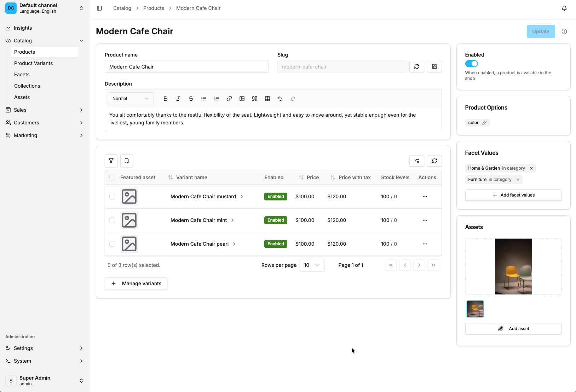Open Modern Cafe Chair mint variant
Image resolution: width=576 pixels, height=392 pixels.
tap(202, 220)
